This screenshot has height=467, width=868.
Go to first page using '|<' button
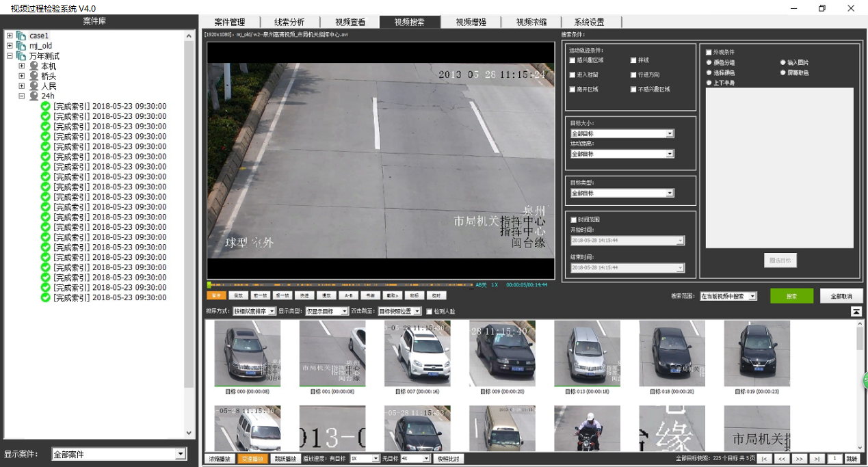click(765, 459)
